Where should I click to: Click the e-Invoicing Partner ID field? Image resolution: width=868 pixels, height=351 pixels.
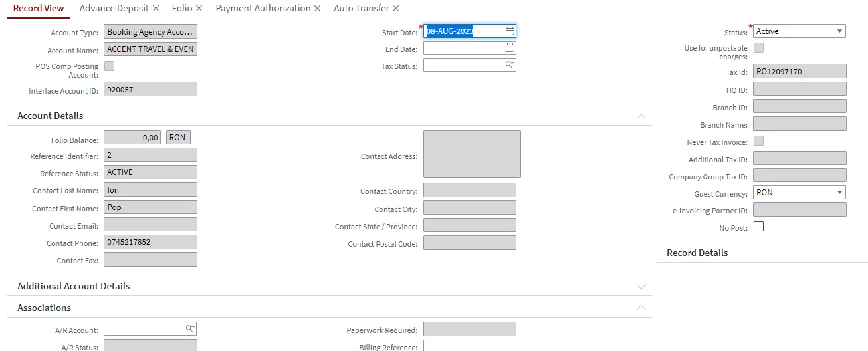[800, 210]
